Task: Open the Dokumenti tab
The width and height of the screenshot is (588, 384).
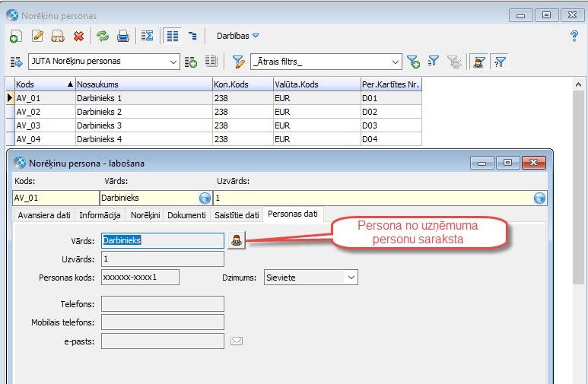Action: (x=187, y=215)
